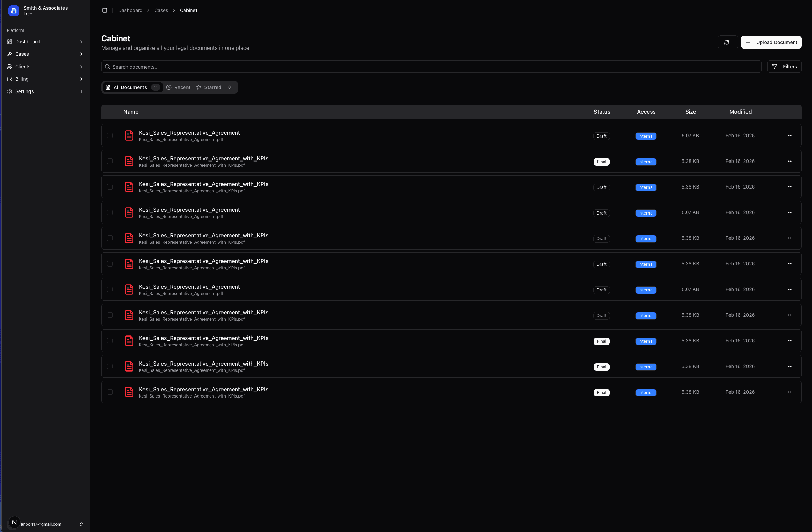Viewport: 812px width, 532px height.
Task: Switch to the Starred tab
Action: tap(215, 87)
